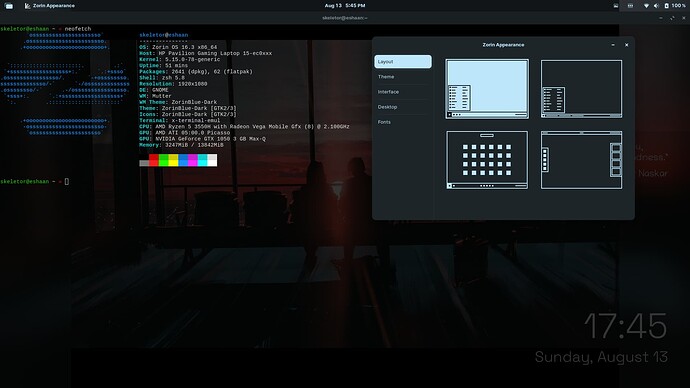Close the terminal window
This screenshot has width=690, height=388.
(x=683, y=18)
